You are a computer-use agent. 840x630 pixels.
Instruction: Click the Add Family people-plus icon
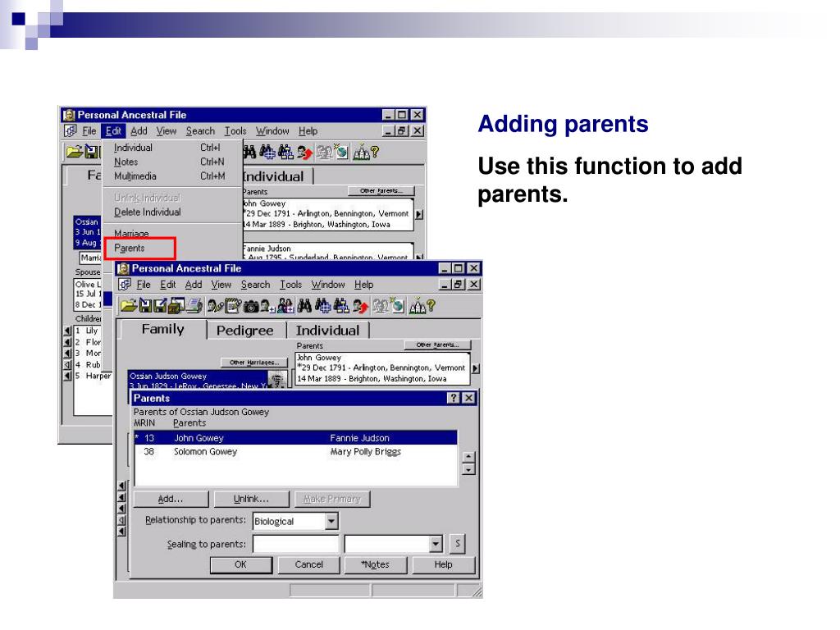point(285,306)
